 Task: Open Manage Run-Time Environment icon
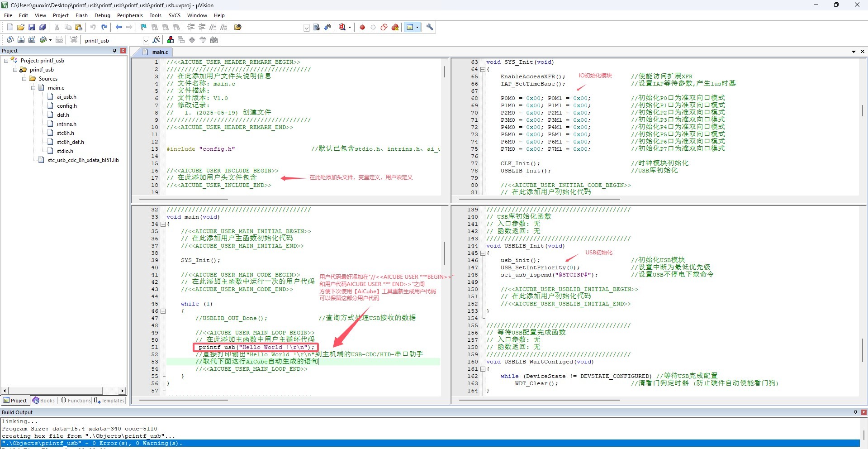(x=192, y=40)
